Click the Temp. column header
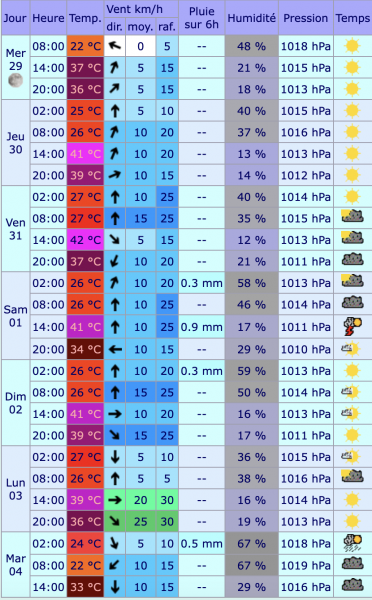The image size is (372, 600). (85, 18)
